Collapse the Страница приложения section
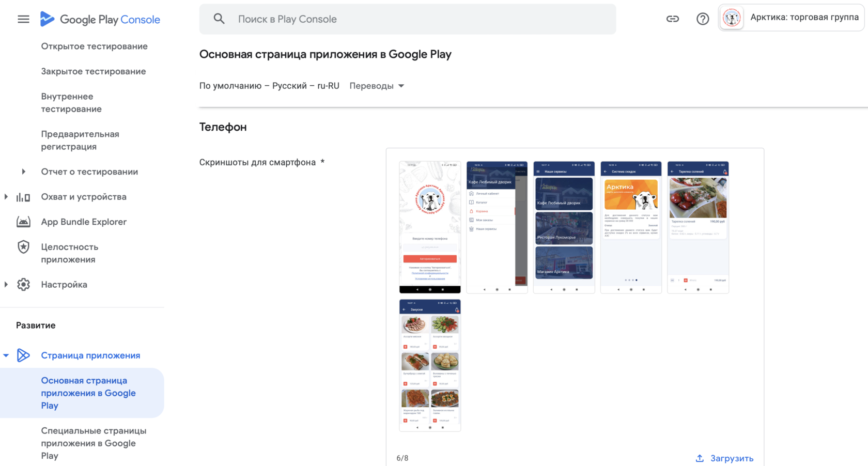This screenshot has width=868, height=466. point(6,355)
